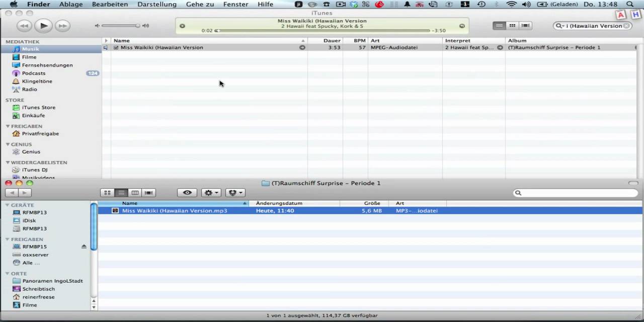
Task: Open Spotlight search in menu bar
Action: point(630,4)
